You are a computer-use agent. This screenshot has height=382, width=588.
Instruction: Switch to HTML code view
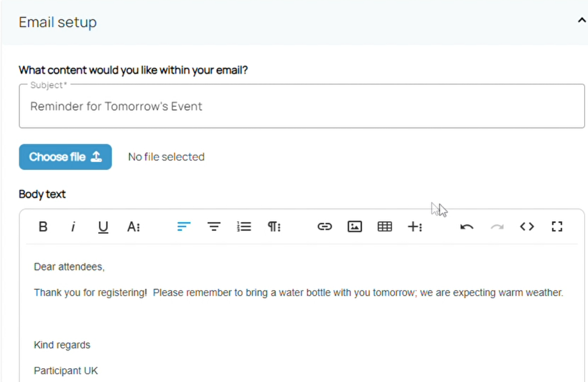pos(527,226)
